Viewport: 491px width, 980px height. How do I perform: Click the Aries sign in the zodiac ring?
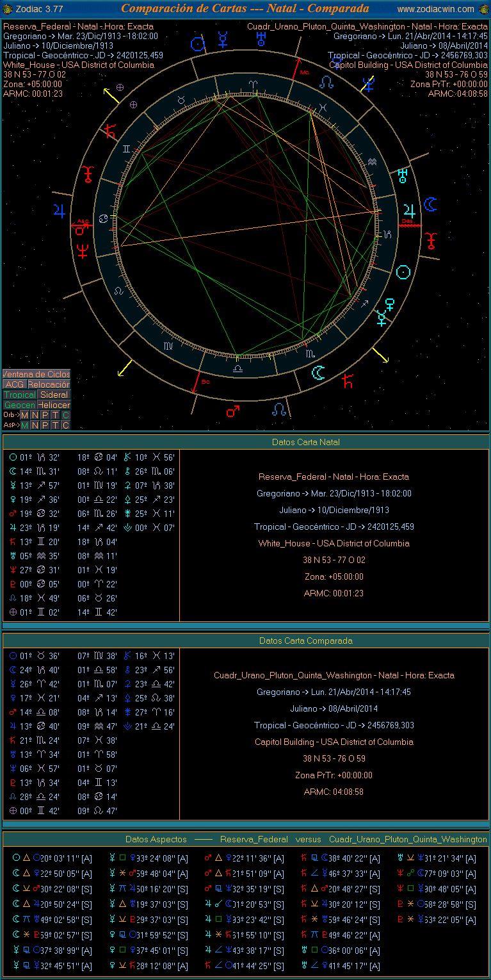tap(254, 85)
